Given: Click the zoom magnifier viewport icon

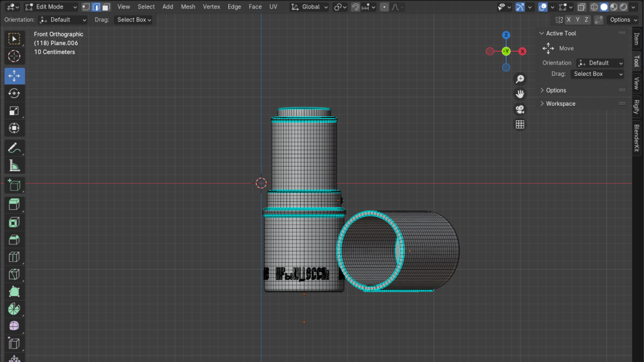Looking at the screenshot, I should coord(520,79).
